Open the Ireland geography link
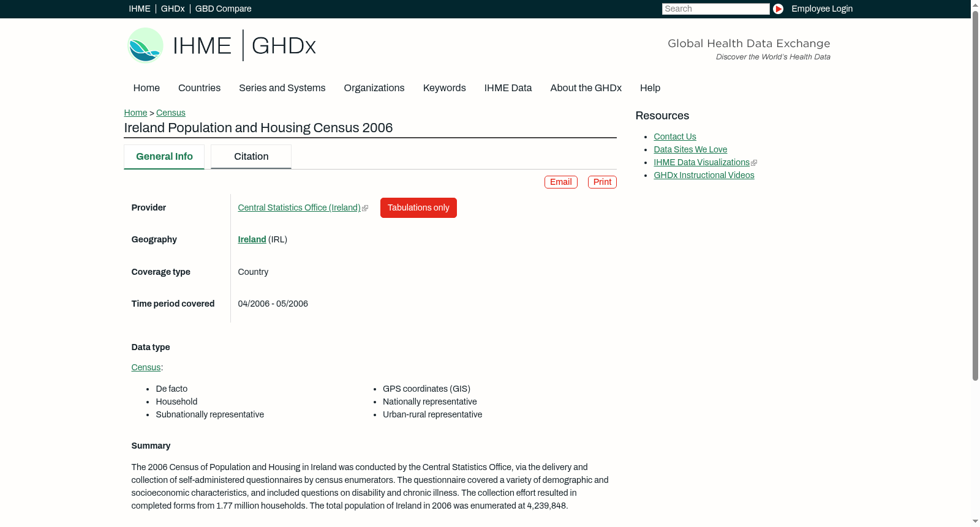Image resolution: width=980 pixels, height=527 pixels. point(252,239)
